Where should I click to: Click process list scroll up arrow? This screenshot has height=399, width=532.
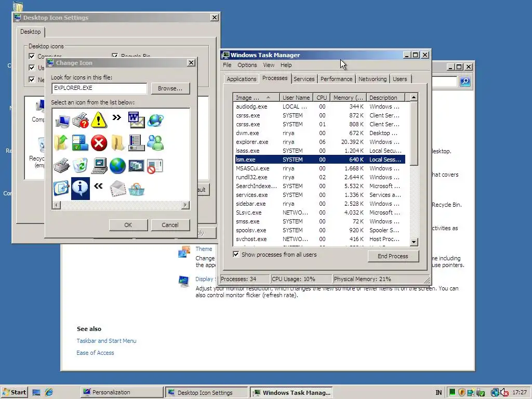click(x=414, y=97)
